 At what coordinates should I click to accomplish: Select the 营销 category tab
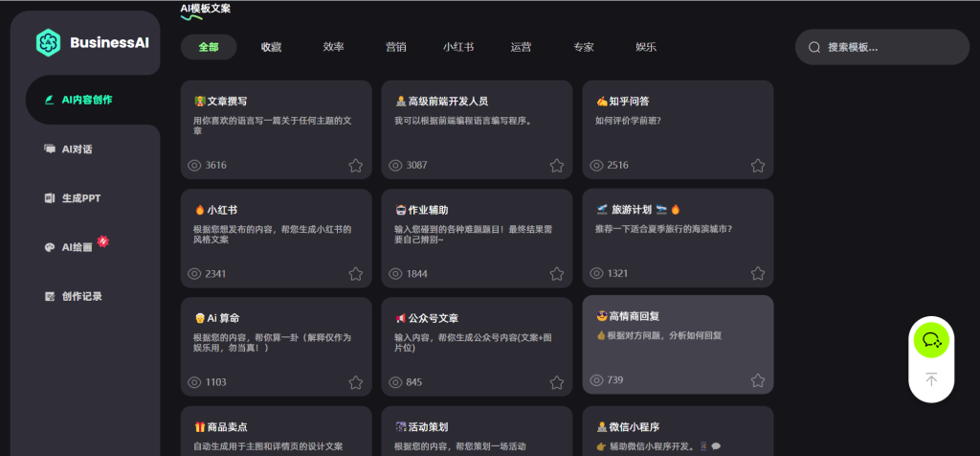(x=395, y=47)
